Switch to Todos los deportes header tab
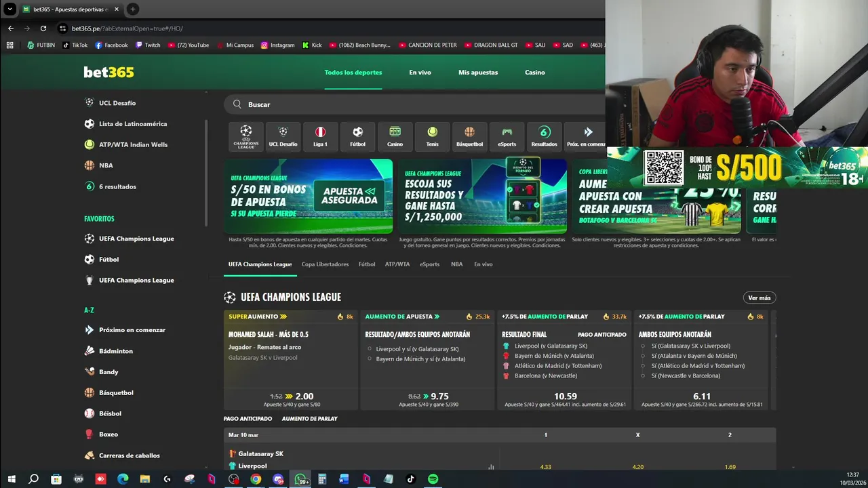 (x=353, y=73)
